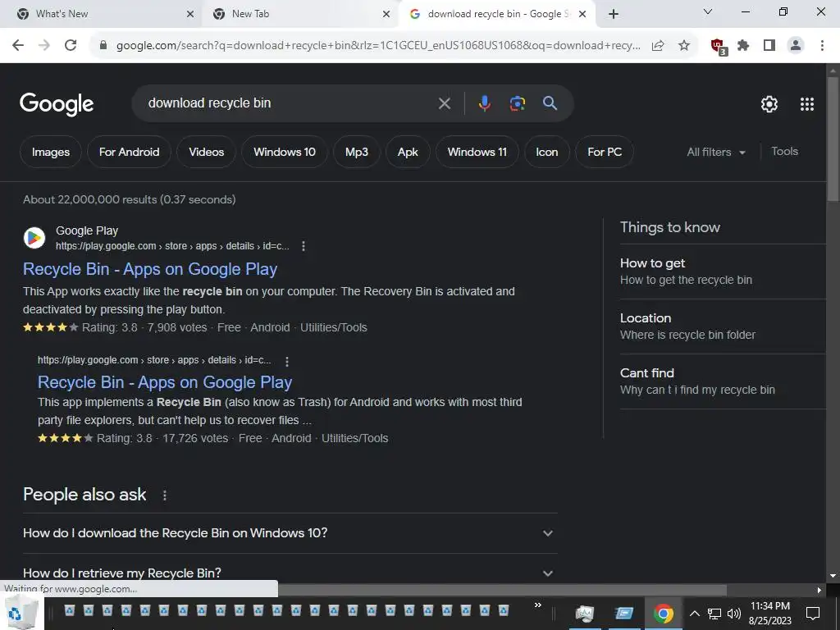The image size is (840, 630).
Task: Open the tab search dropdown arrow
Action: pyautogui.click(x=708, y=11)
